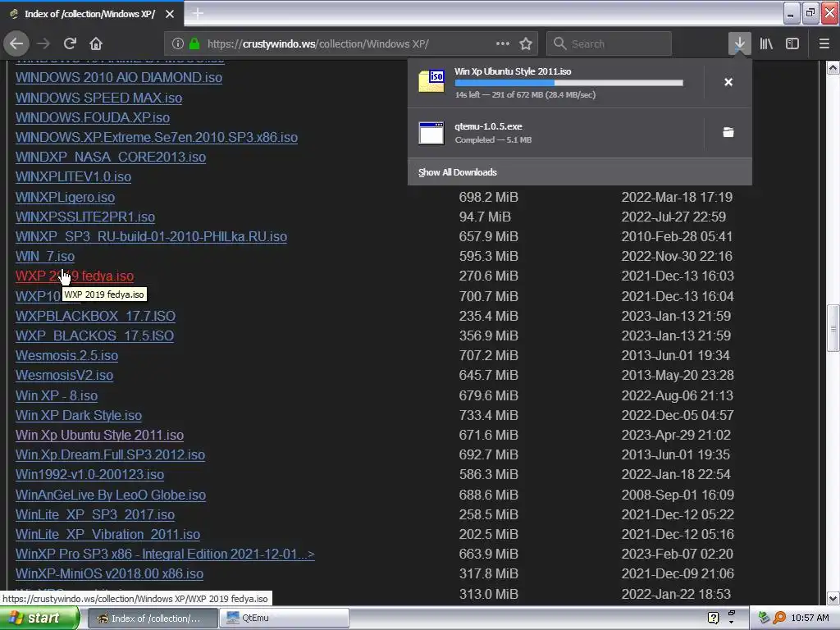Screen dimensions: 840x630
Task: Click WXP_BLACKOS_17.5.ISO link
Action: click(95, 336)
